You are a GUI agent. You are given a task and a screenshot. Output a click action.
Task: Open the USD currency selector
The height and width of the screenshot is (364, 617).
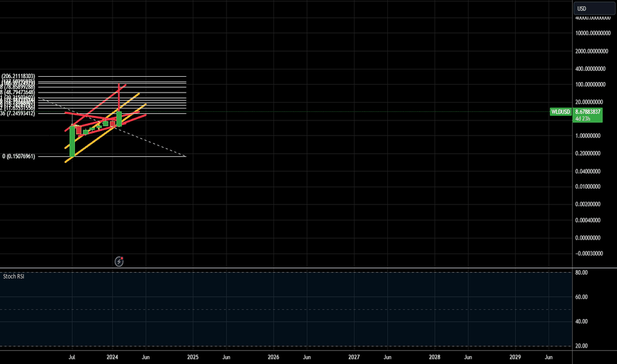tap(594, 8)
